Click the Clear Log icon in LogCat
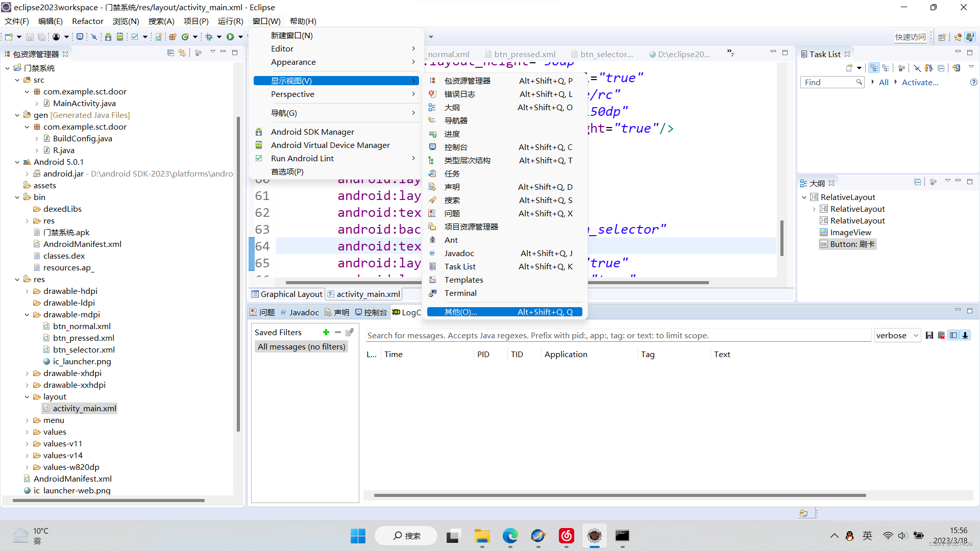 point(941,335)
